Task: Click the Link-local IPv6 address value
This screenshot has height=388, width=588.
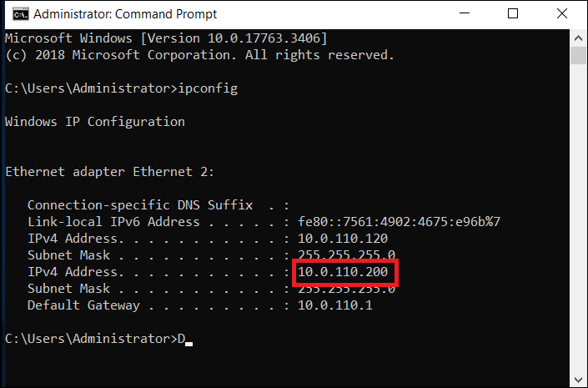Action: click(399, 221)
